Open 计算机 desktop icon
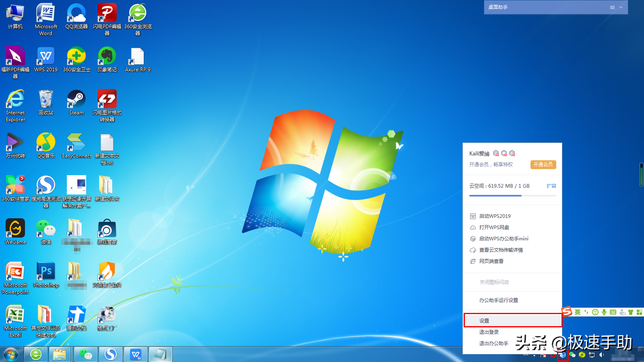This screenshot has width=644, height=362. click(15, 17)
